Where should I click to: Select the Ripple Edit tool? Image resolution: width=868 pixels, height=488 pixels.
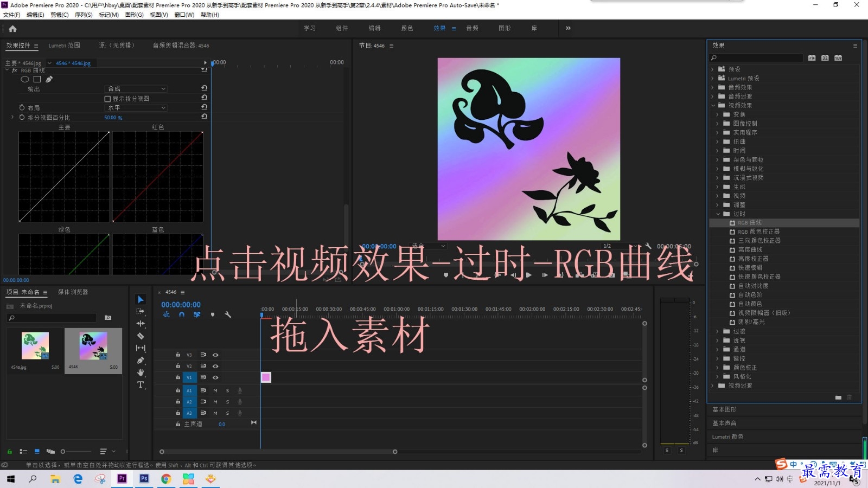tap(141, 324)
